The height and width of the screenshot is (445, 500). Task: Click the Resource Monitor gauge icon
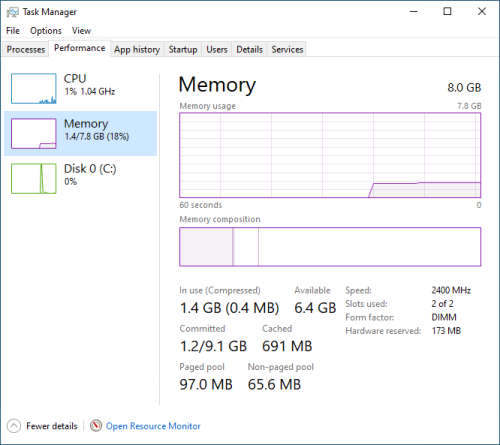pyautogui.click(x=96, y=426)
